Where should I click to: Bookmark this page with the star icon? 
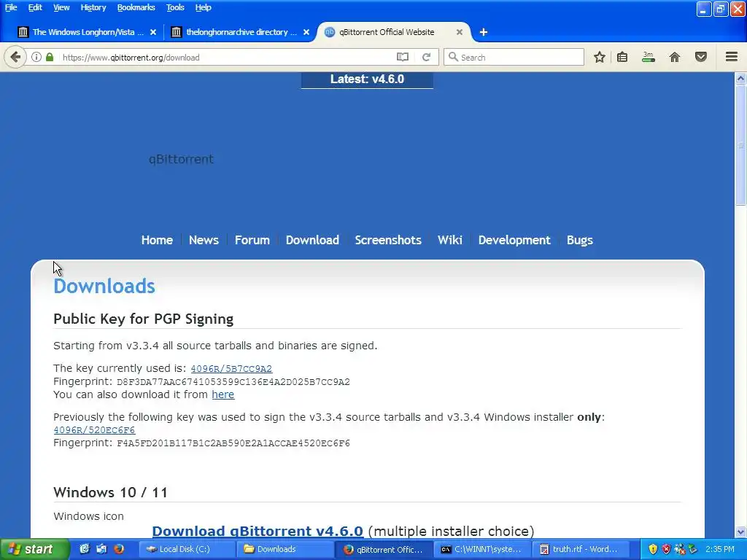pos(600,57)
